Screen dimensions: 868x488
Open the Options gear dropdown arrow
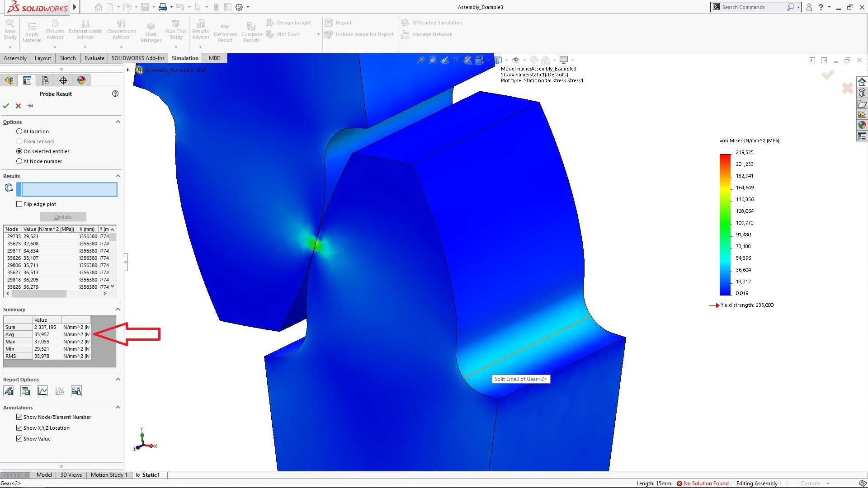pos(248,7)
